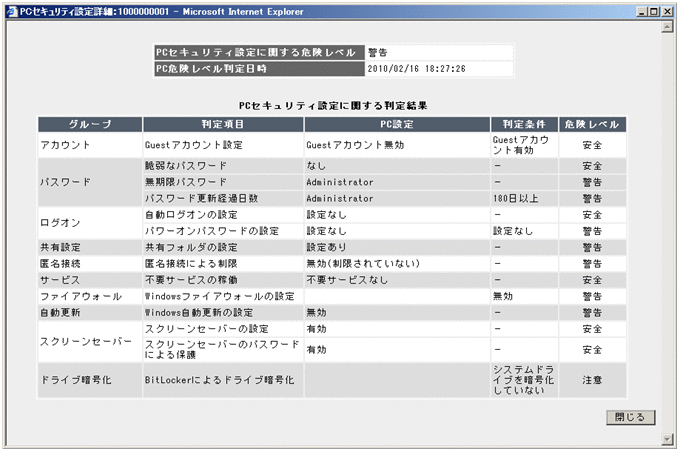Viewport: 680px width, 452px height.
Task: Click the PCセキュリティ設定に関する危険レベル label
Action: click(259, 52)
